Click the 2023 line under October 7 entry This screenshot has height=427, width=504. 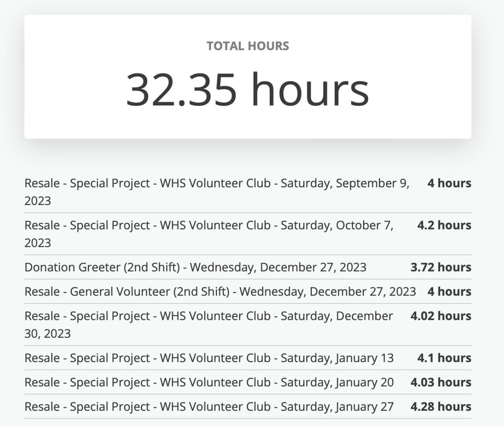click(38, 243)
